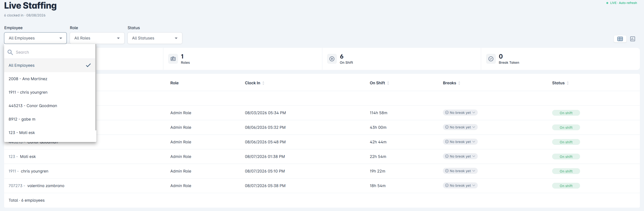Screen dimensions: 644x211
Task: Click the search magnifier icon in dropdown
Action: 10,52
